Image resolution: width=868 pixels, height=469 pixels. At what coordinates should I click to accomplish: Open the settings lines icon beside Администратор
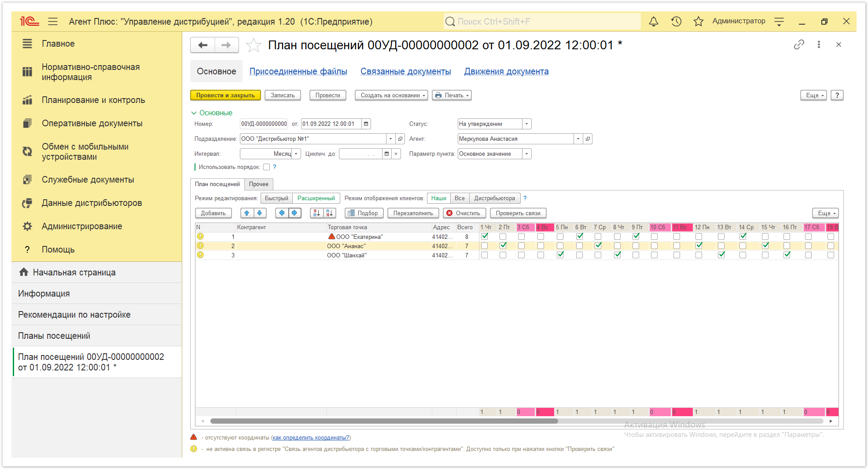coord(779,21)
